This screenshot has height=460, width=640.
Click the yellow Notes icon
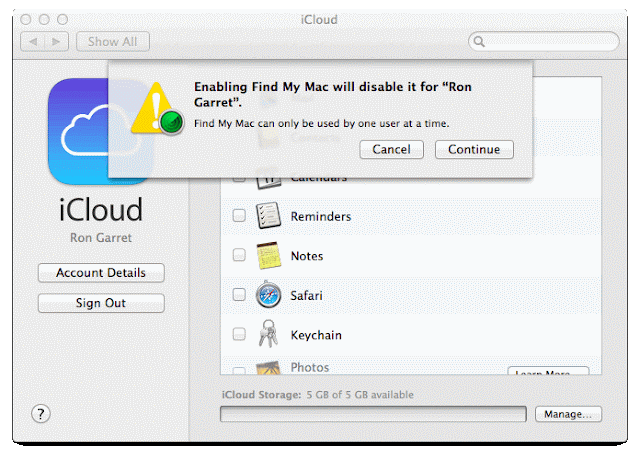coord(269,256)
